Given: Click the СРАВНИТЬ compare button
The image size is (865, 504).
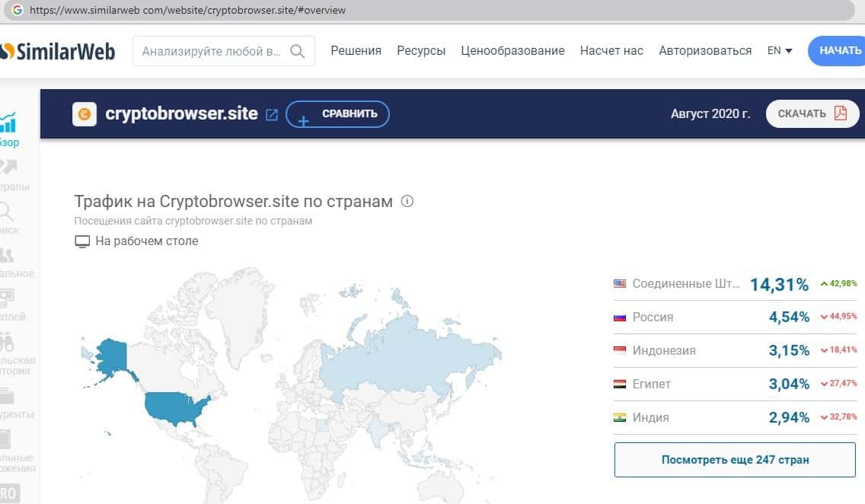Looking at the screenshot, I should tap(337, 114).
